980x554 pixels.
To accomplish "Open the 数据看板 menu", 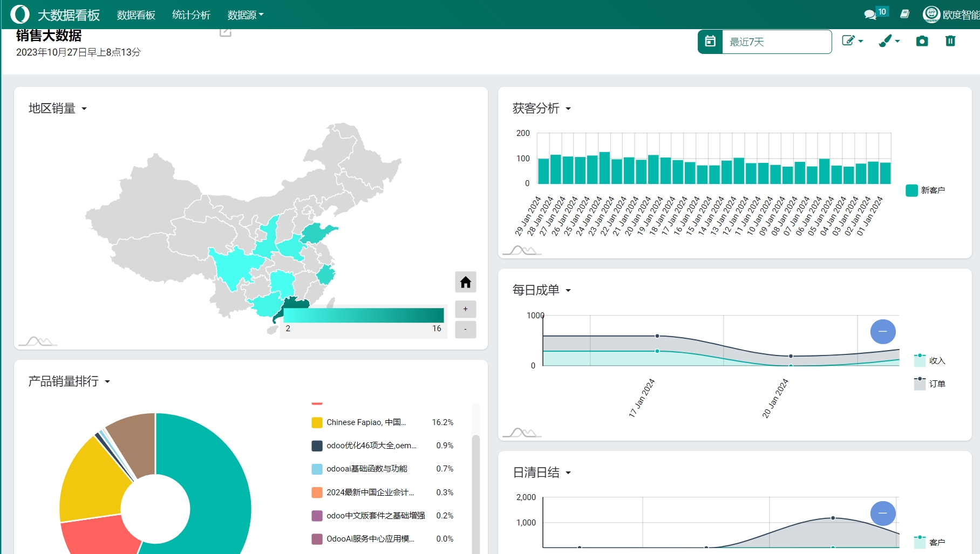I will (136, 15).
